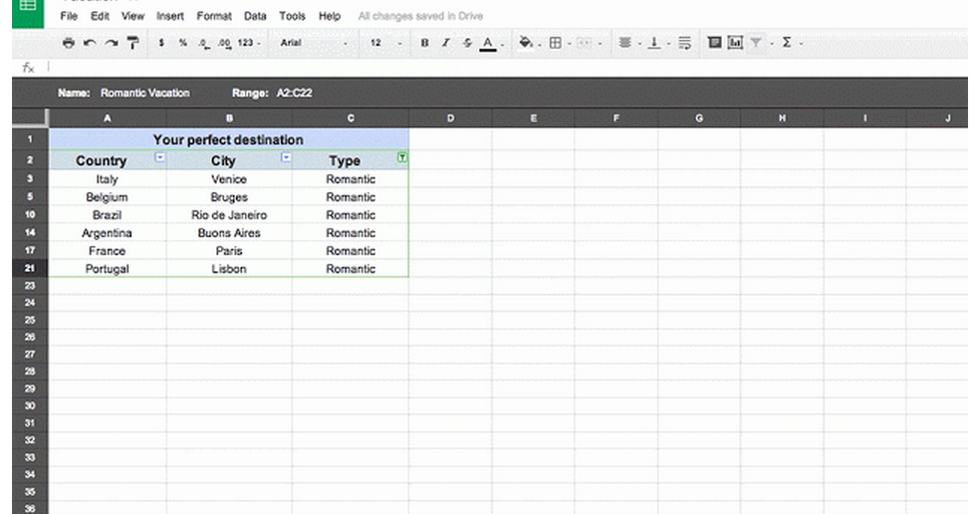The height and width of the screenshot is (514, 980).
Task: Insert a comment from toolbar
Action: point(714,43)
